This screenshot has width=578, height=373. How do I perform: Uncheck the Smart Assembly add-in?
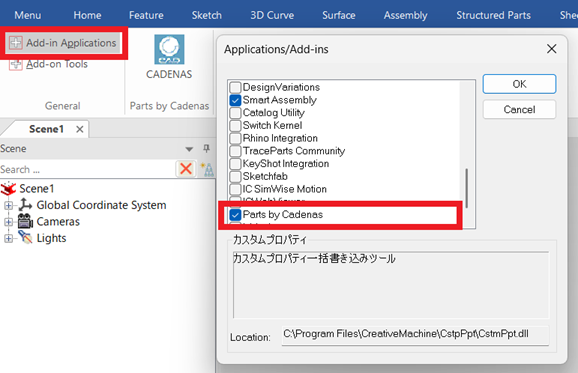[235, 100]
